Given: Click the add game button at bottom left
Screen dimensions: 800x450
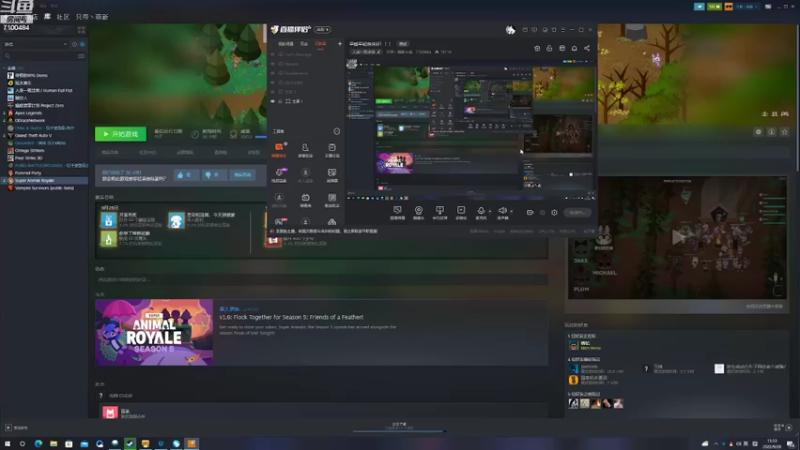Looking at the screenshot, I should (x=16, y=428).
